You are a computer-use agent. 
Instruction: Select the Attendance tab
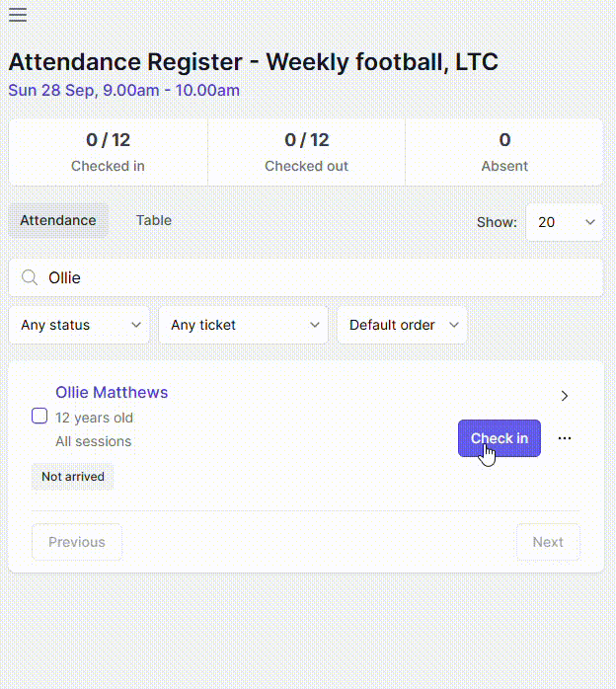pyautogui.click(x=58, y=220)
